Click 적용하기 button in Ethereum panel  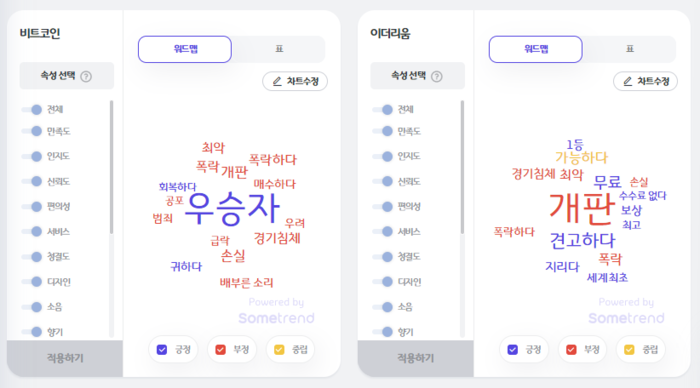click(x=416, y=358)
